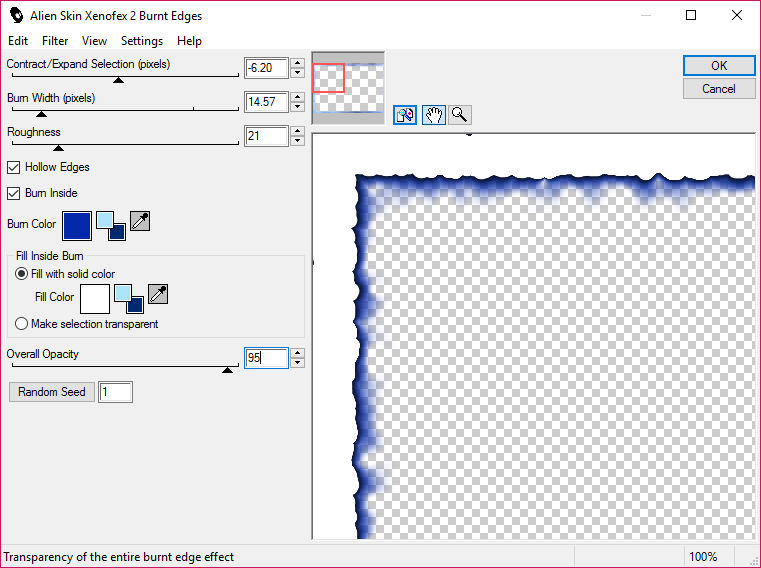The width and height of the screenshot is (761, 568).
Task: Click the Burn Width field showing 14.57
Action: point(266,102)
